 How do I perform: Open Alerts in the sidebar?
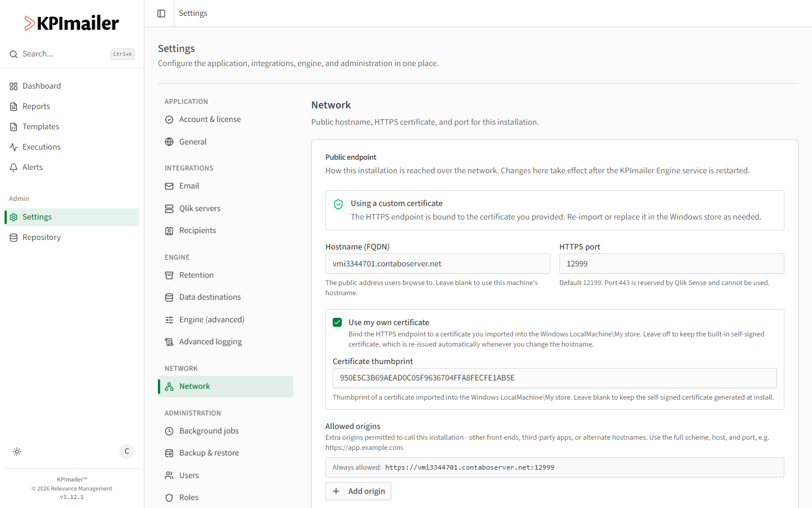pos(72,168)
